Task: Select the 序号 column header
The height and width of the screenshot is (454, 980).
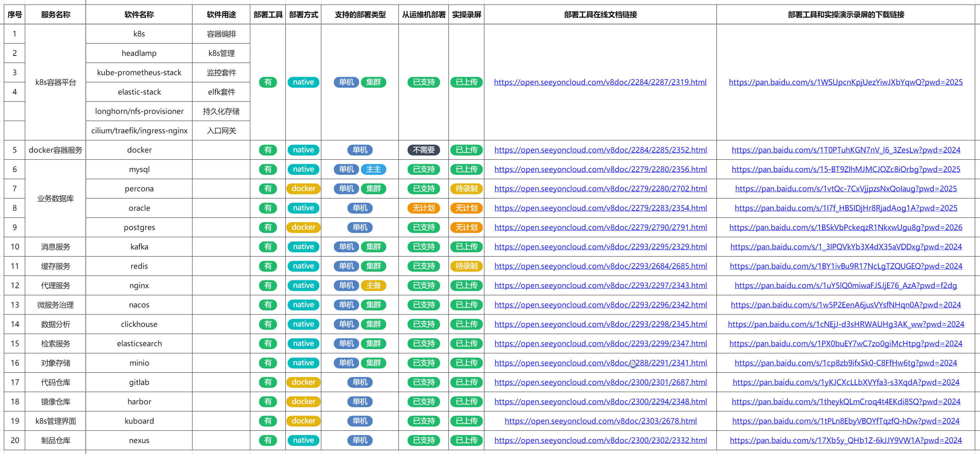Action: tap(15, 15)
